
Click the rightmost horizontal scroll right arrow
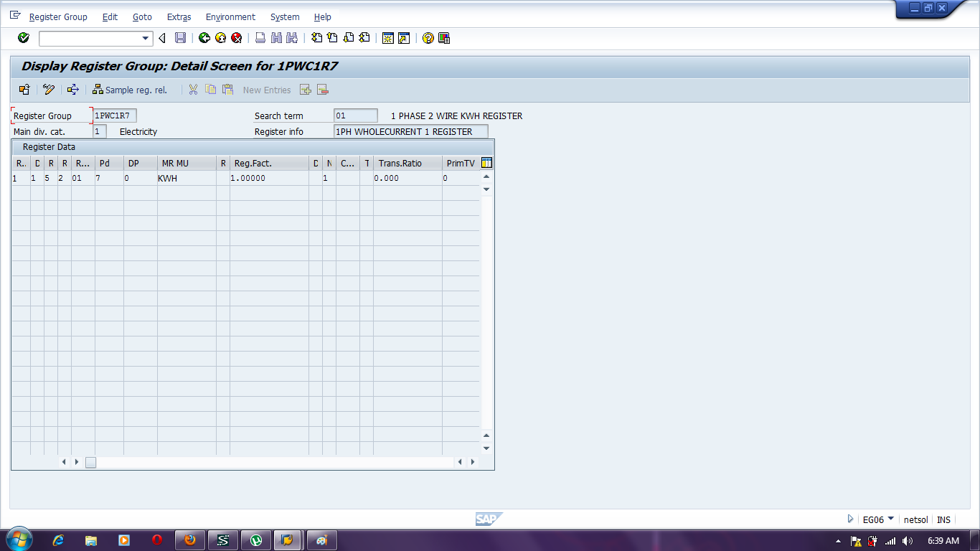pyautogui.click(x=473, y=462)
